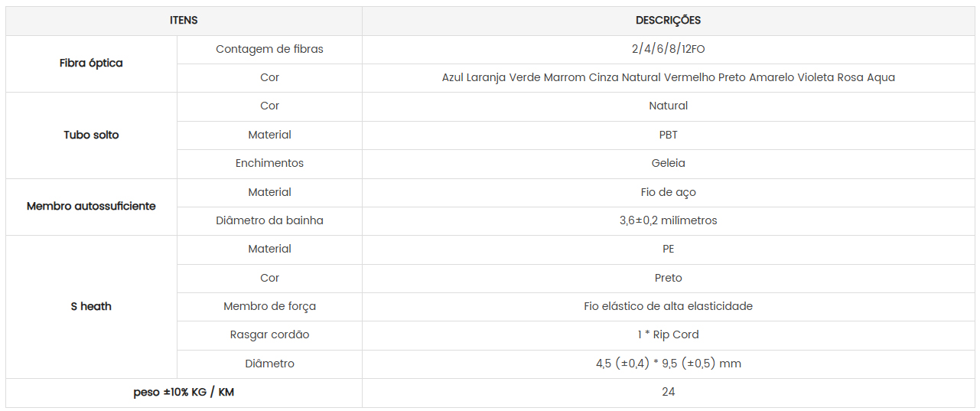Click the PBT material value
This screenshot has width=980, height=411.
(668, 135)
